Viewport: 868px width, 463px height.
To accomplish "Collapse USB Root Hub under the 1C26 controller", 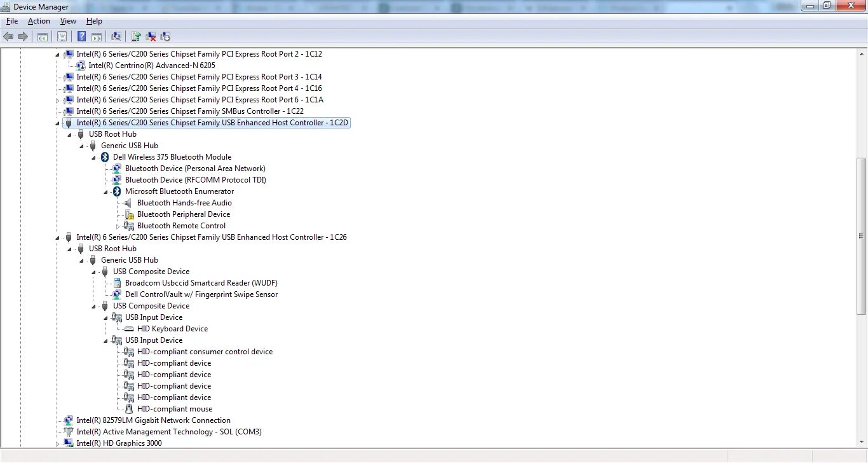I will click(x=69, y=249).
